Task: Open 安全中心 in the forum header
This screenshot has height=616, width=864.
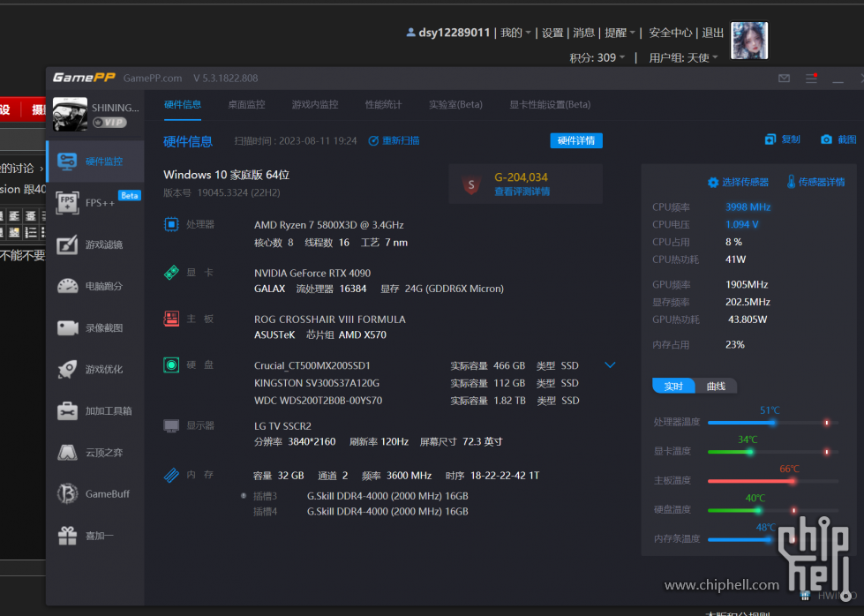Action: coord(670,33)
